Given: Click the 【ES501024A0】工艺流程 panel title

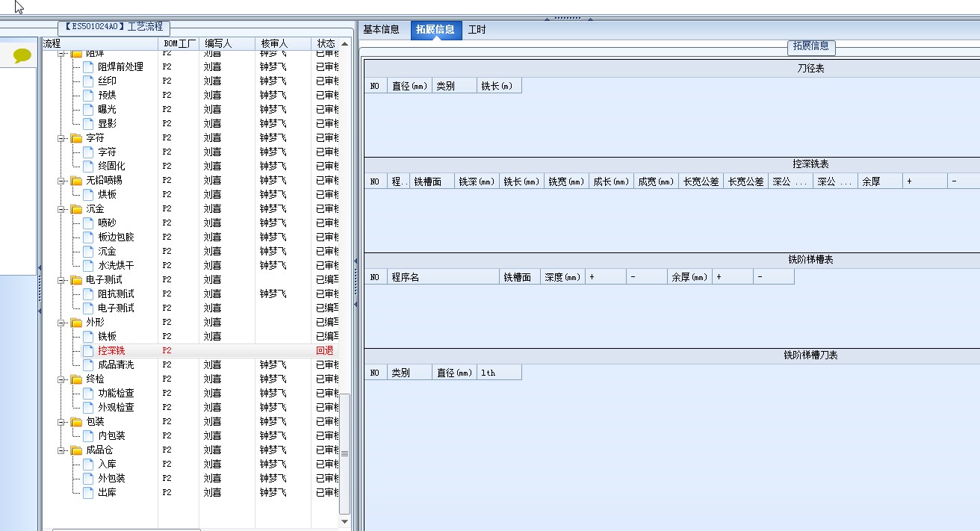Looking at the screenshot, I should tap(114, 27).
